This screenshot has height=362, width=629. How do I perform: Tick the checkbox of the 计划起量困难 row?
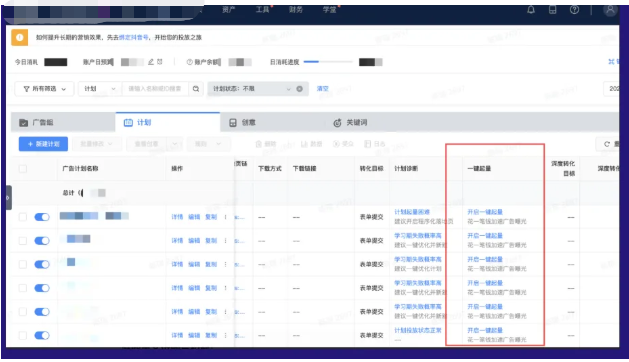[x=23, y=217]
